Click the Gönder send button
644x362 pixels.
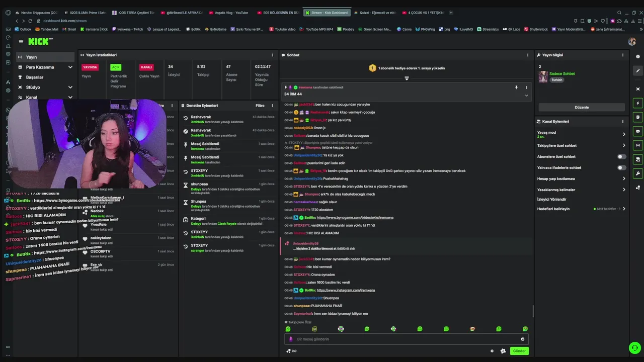[x=519, y=351]
